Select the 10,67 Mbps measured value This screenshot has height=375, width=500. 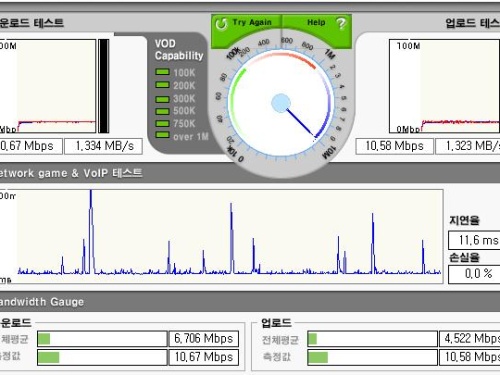pyautogui.click(x=204, y=357)
